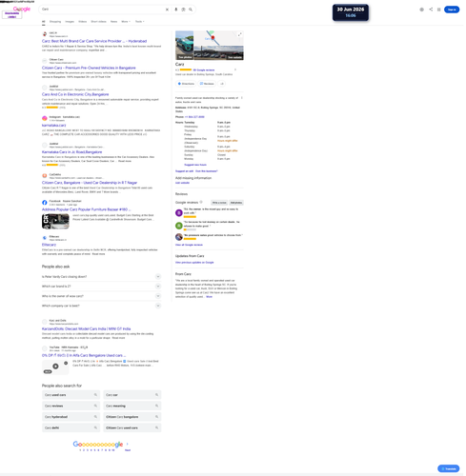Switch to the Images tab
The height and width of the screenshot is (476, 466).
(70, 22)
